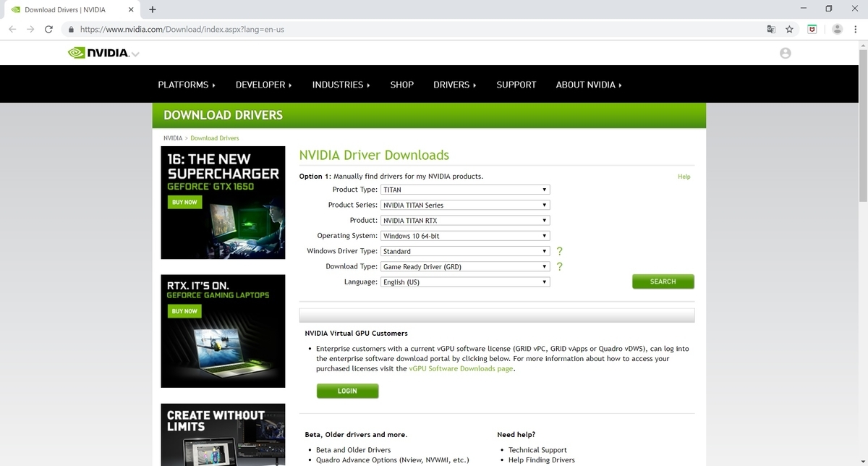
Task: Open the DRIVERS menu
Action: 454,85
